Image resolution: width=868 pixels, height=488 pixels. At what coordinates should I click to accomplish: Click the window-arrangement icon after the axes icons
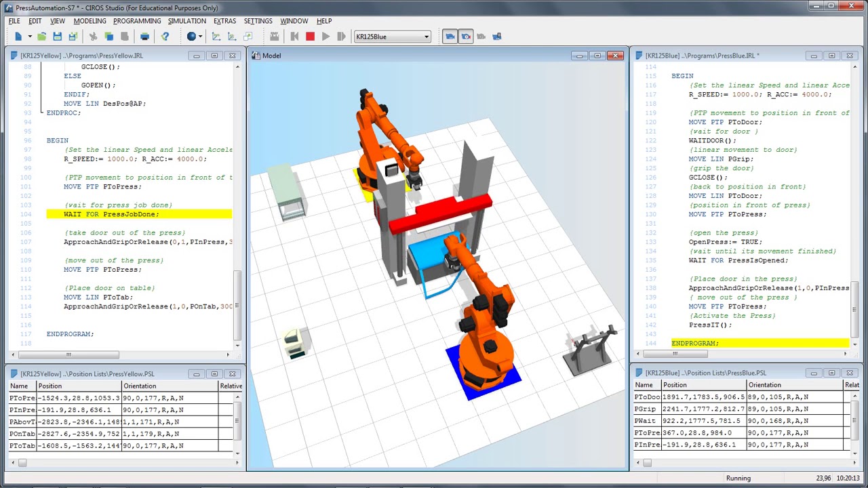248,37
